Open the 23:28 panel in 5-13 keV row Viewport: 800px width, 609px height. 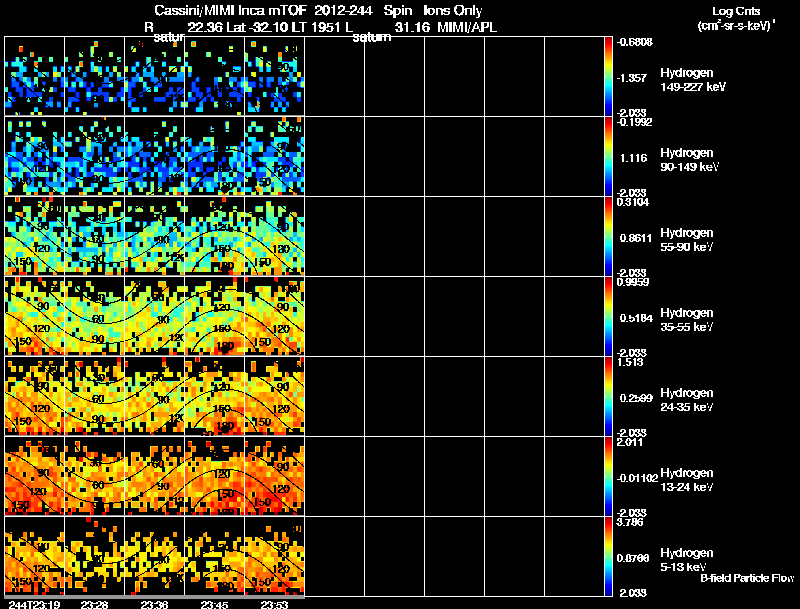pos(94,556)
